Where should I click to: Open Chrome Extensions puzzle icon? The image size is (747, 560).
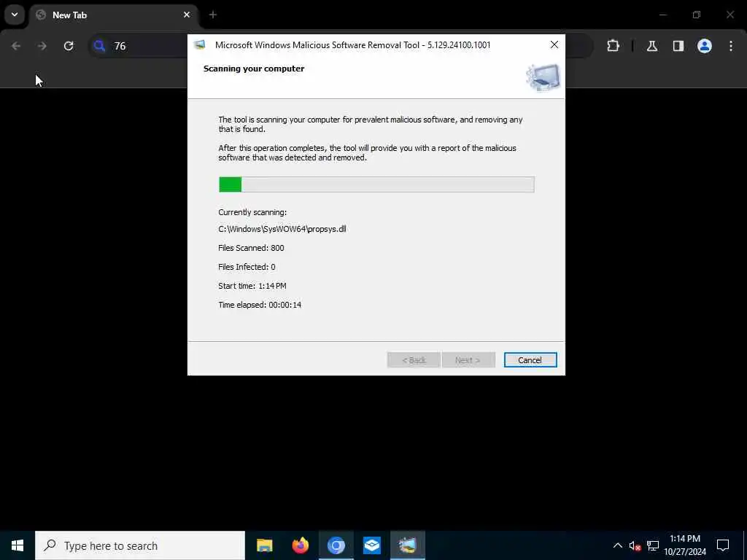pyautogui.click(x=613, y=46)
